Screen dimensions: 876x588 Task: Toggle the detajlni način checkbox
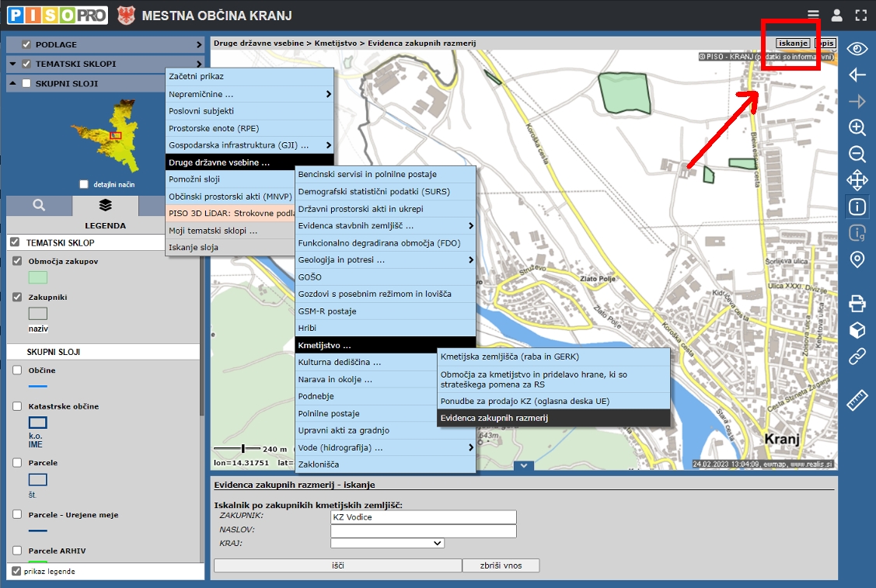[x=85, y=184]
